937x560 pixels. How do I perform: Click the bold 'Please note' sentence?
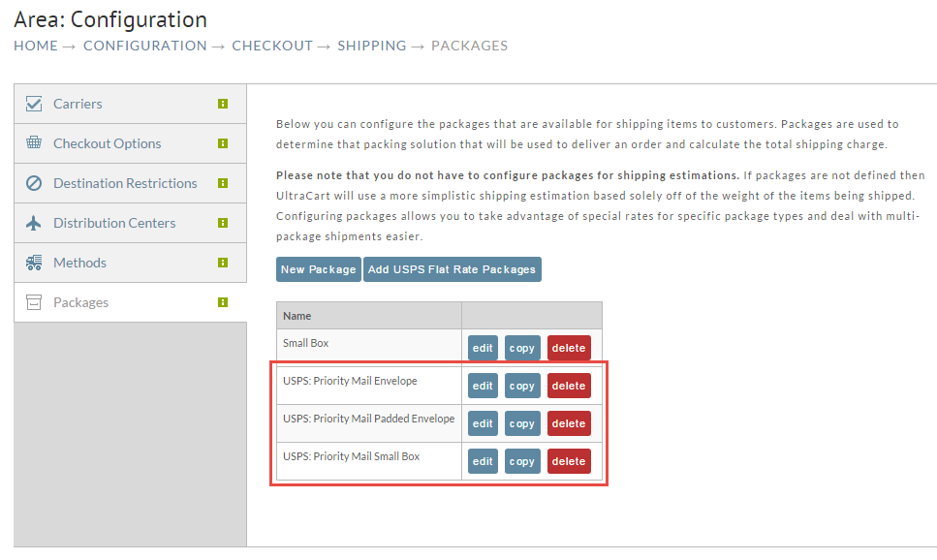click(508, 175)
